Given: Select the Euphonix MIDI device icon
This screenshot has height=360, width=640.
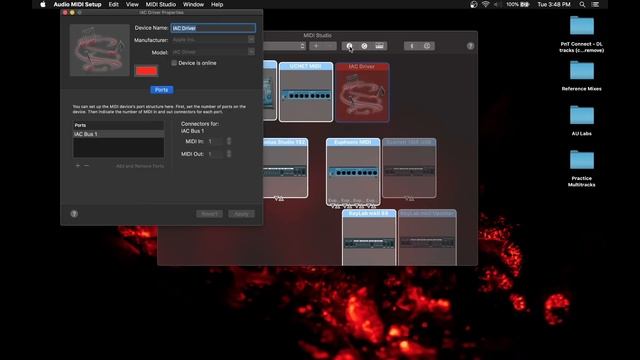Looking at the screenshot, I should coord(353,171).
